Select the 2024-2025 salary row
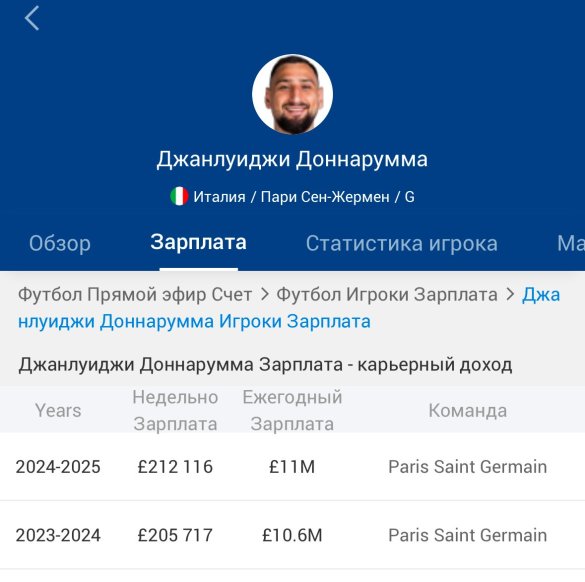This screenshot has height=582, width=585. click(292, 467)
